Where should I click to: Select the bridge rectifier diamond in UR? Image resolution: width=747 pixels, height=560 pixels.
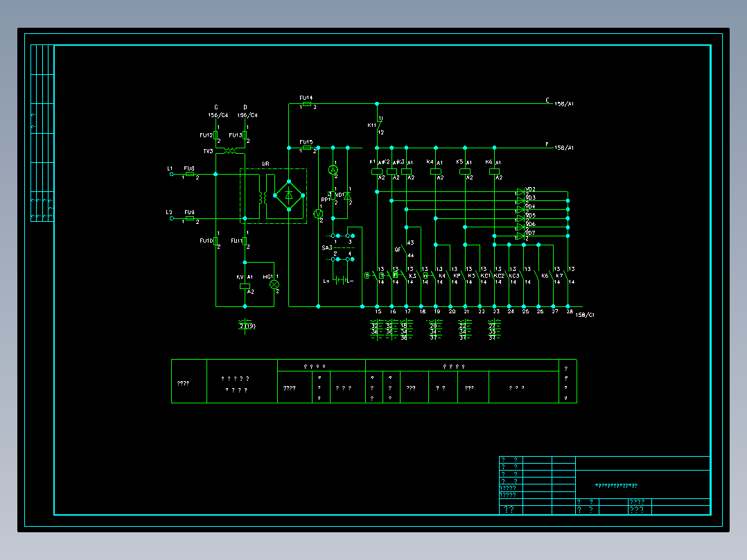tap(289, 195)
